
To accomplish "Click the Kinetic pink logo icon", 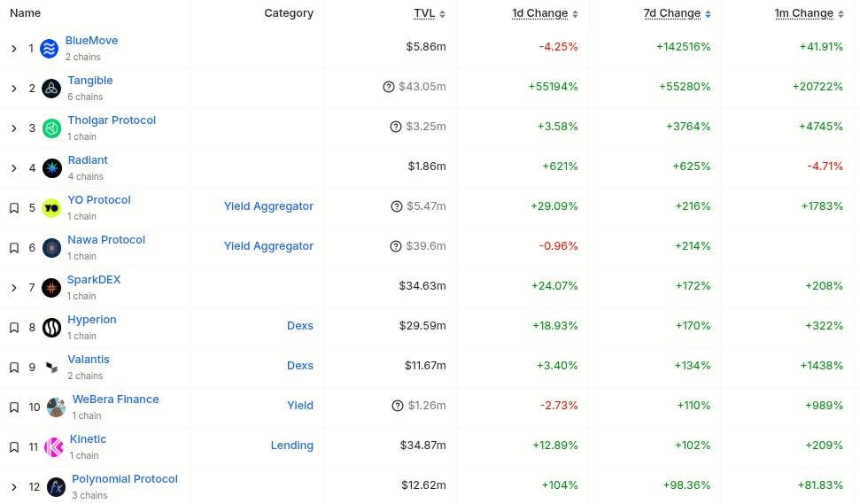I will [54, 447].
